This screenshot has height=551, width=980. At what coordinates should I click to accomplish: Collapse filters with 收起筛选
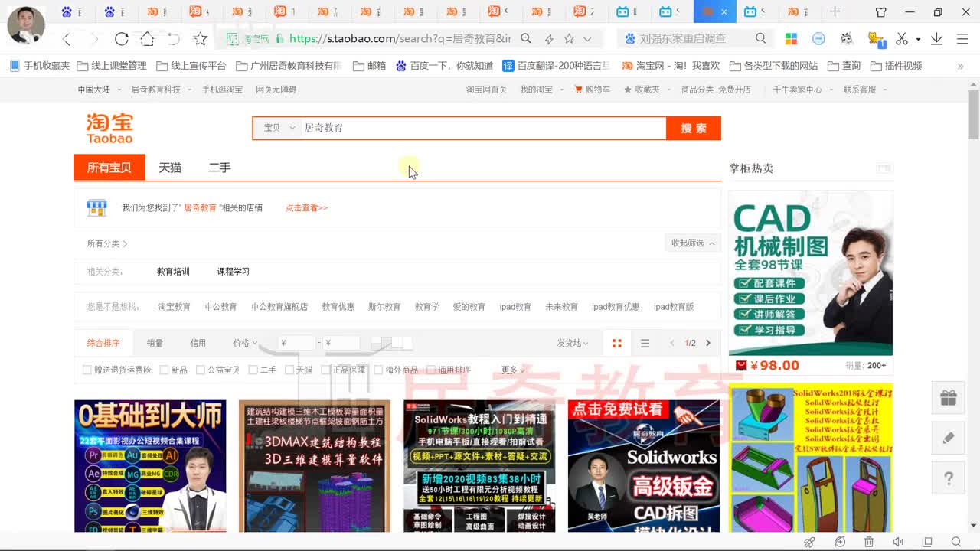[x=693, y=243]
